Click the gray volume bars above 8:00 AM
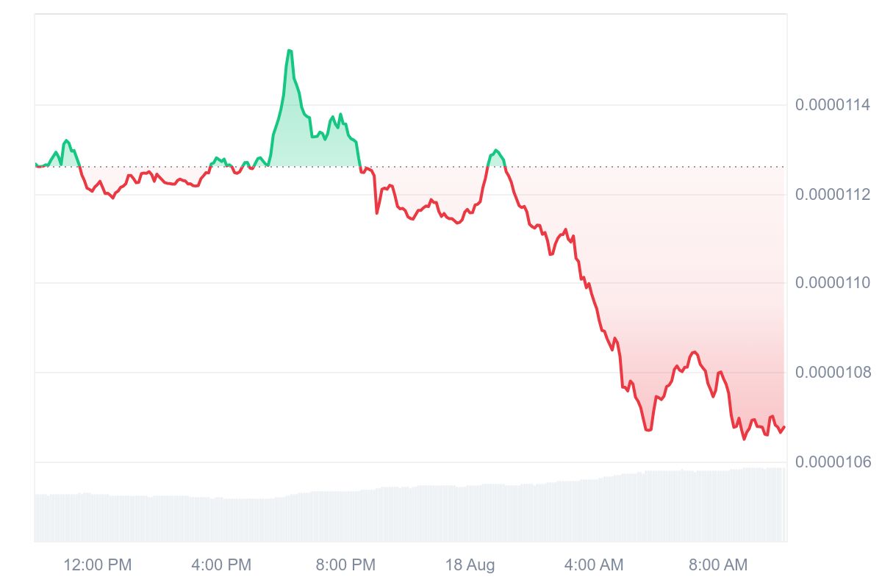 pos(718,507)
